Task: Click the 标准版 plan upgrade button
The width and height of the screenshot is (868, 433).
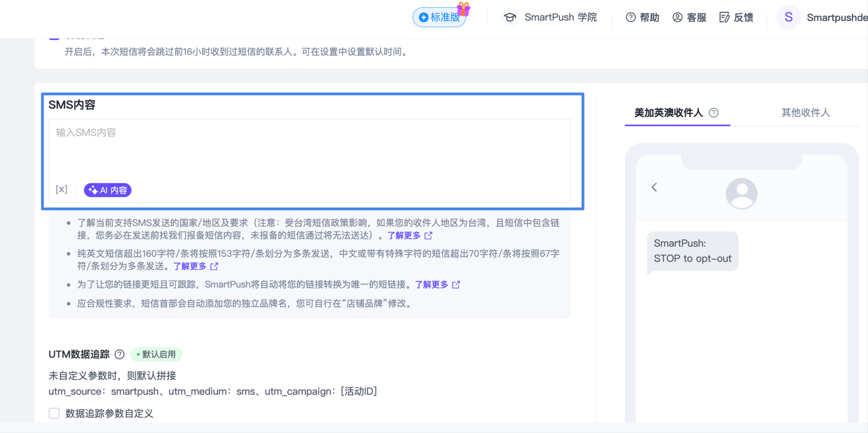Action: (x=439, y=18)
